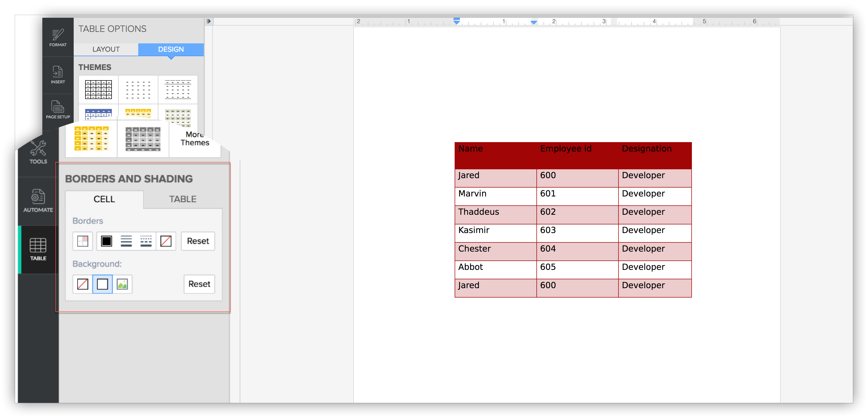Screen dimensions: 868x418
Task: Select the no border icon
Action: pyautogui.click(x=166, y=241)
